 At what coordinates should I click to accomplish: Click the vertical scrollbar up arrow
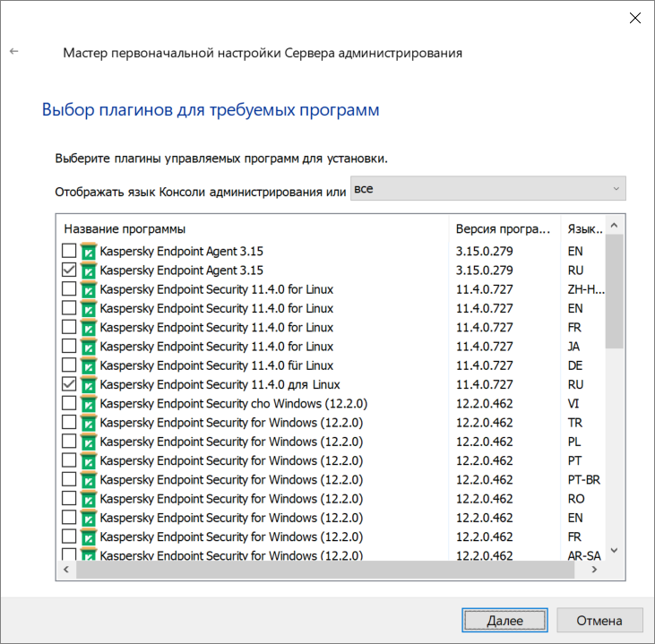click(x=614, y=226)
